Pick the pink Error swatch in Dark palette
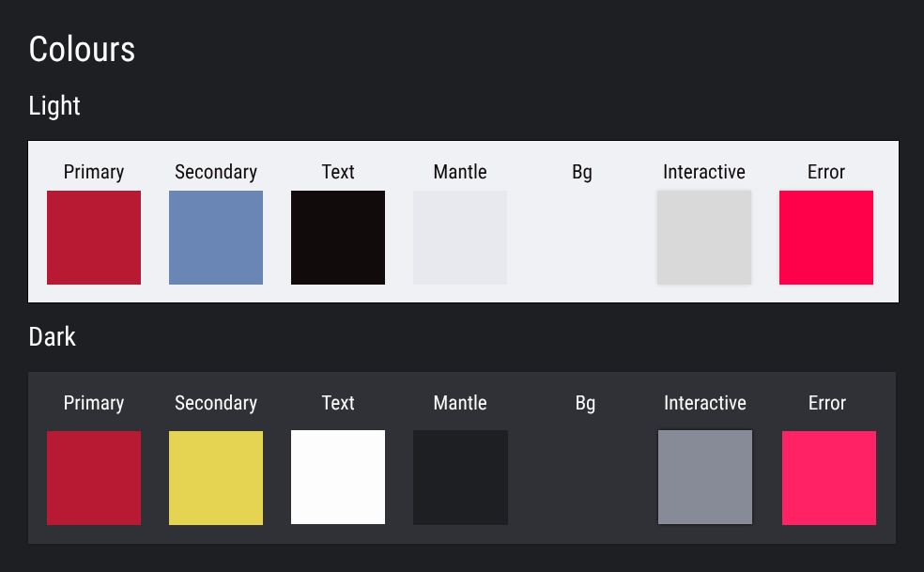 [829, 478]
